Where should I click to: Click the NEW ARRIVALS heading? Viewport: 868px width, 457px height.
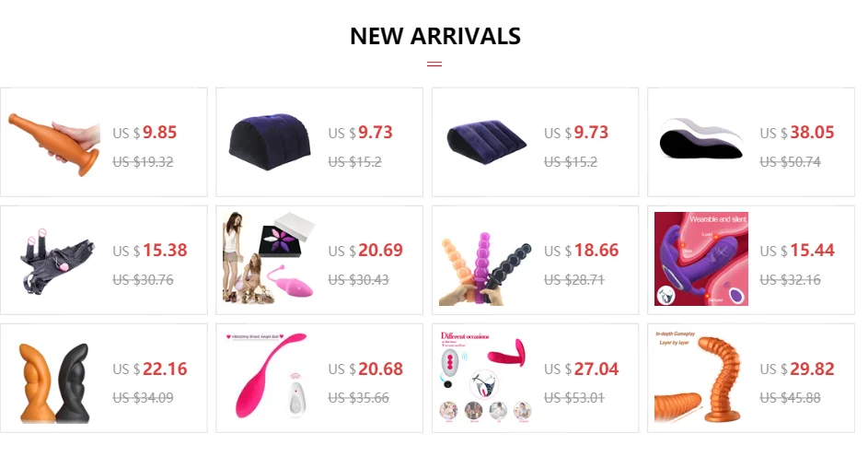point(435,36)
